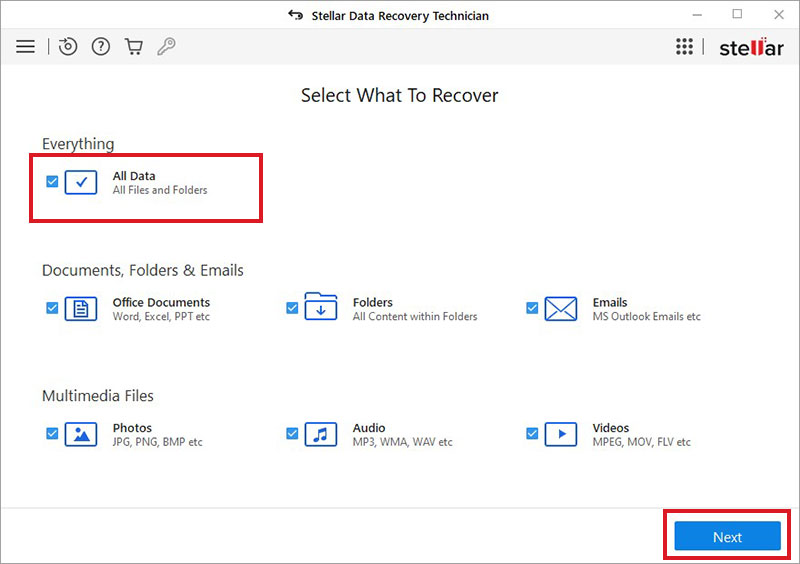The height and width of the screenshot is (564, 800).
Task: Click the Office Documents page icon
Action: point(81,309)
